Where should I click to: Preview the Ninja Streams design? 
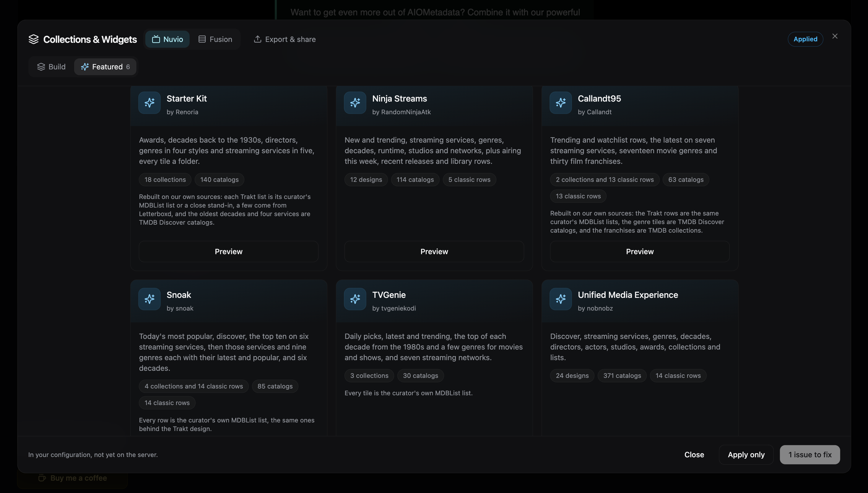click(x=434, y=252)
